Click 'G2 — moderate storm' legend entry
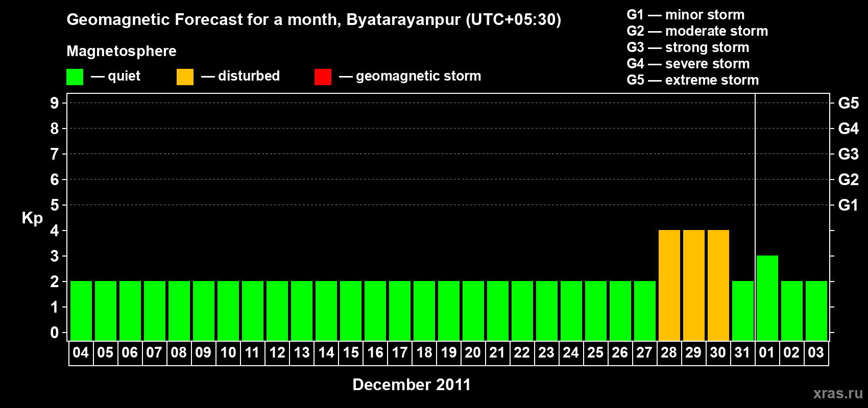The height and width of the screenshot is (408, 868). pyautogui.click(x=697, y=31)
